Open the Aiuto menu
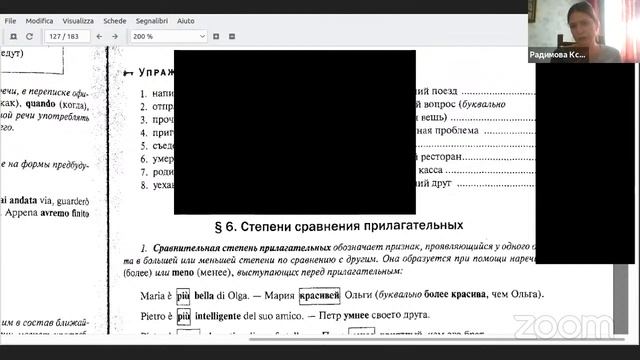 pyautogui.click(x=186, y=21)
